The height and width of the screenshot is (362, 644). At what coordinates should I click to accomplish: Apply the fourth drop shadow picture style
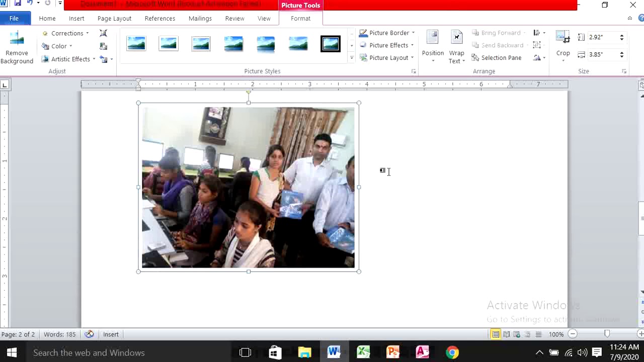(x=233, y=44)
